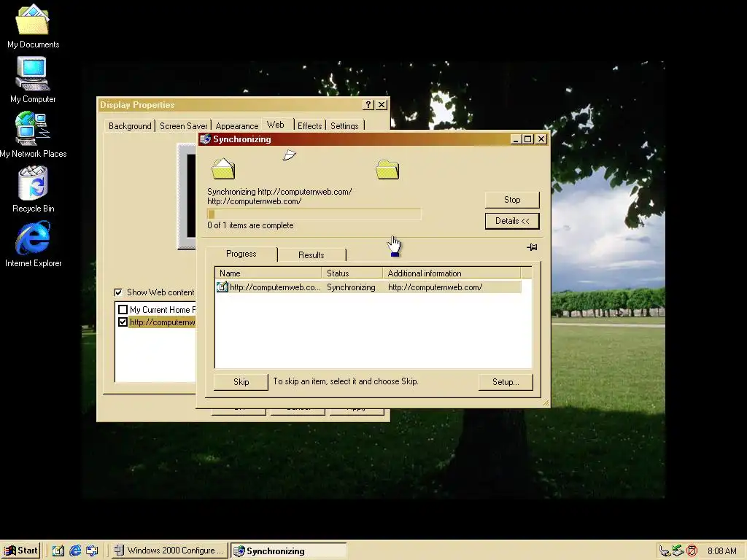Switch to Windows 2000 Configure taskbar button
The width and height of the screenshot is (747, 560).
point(170,551)
